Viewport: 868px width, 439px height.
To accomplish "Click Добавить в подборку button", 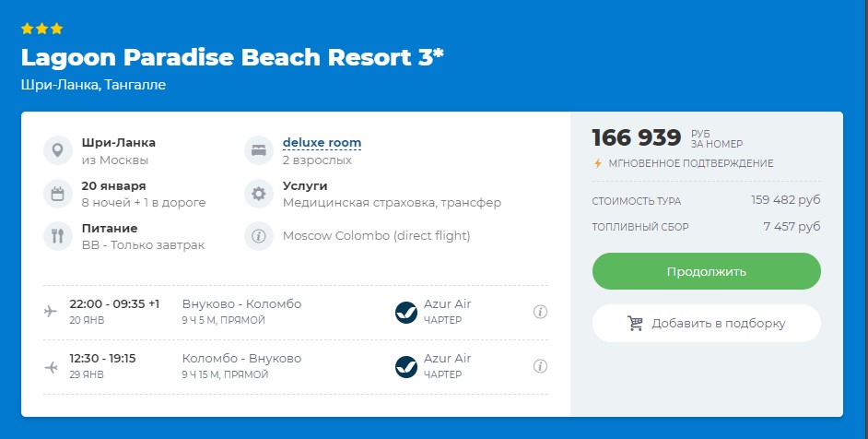I will tap(707, 323).
